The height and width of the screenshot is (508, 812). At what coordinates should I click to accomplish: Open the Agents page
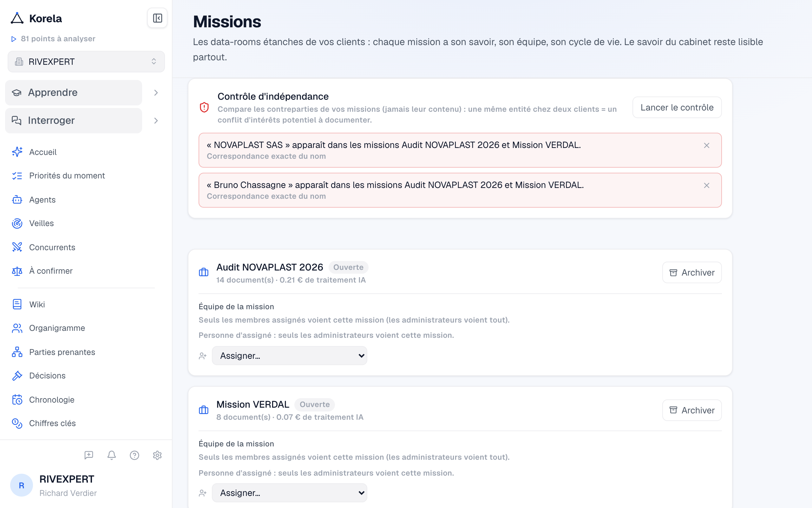click(42, 200)
